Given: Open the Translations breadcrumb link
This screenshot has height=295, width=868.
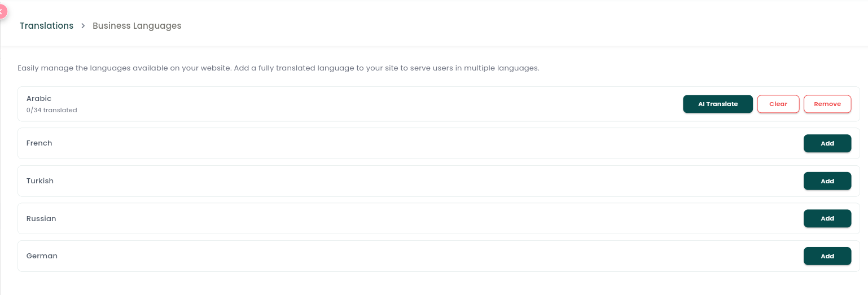Looking at the screenshot, I should (46, 26).
